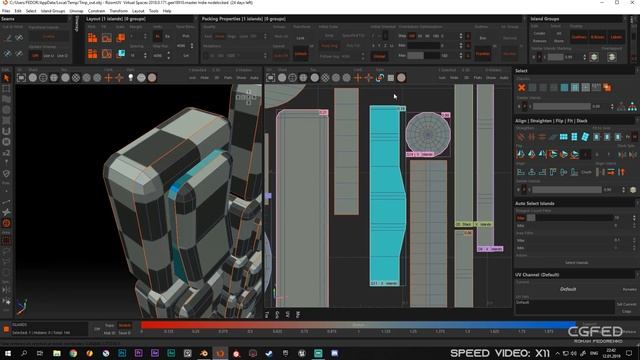Click the orange up-arrows icon in Align panel
640x360 pixels.
pos(621,172)
